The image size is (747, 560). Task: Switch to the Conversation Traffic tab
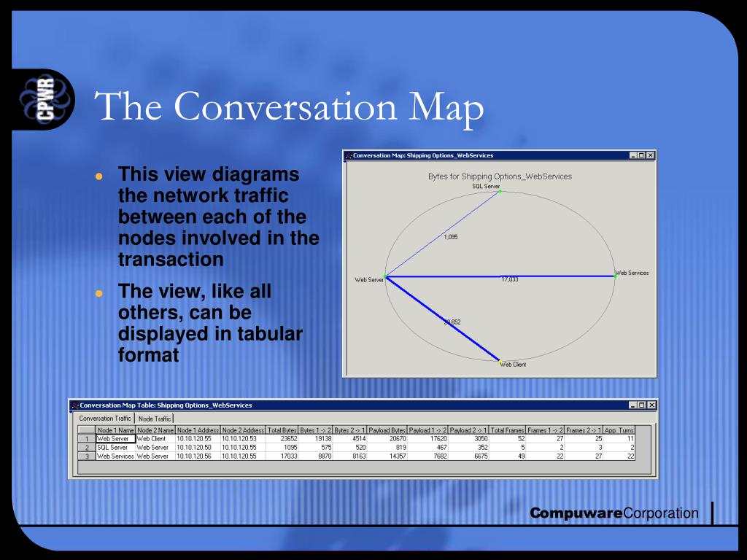tap(105, 418)
